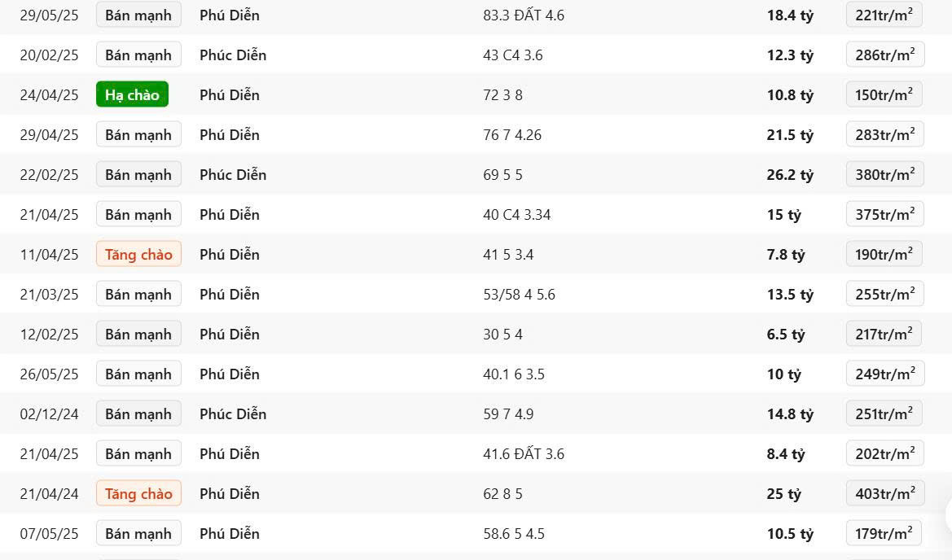Open listing described 83.3 ĐẤT 4.6
952x560 pixels.
click(x=524, y=15)
